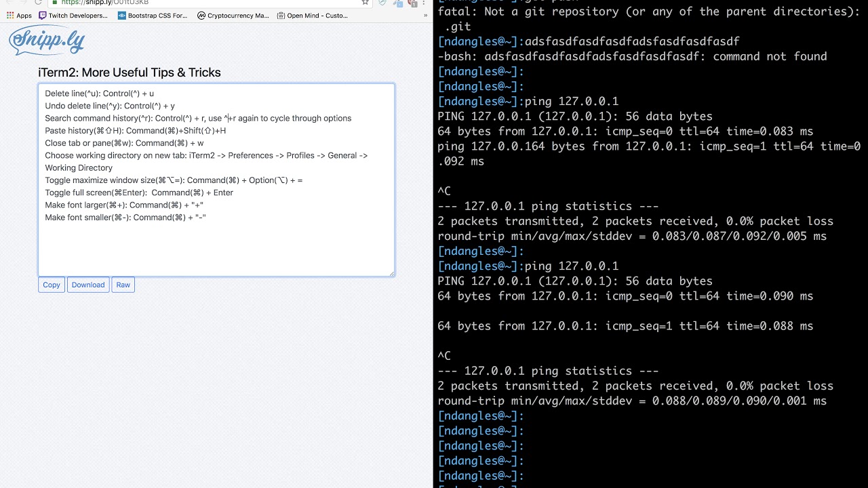Screen dimensions: 868x488
Task: Click the 'Toggle full screen' line
Action: tap(139, 192)
